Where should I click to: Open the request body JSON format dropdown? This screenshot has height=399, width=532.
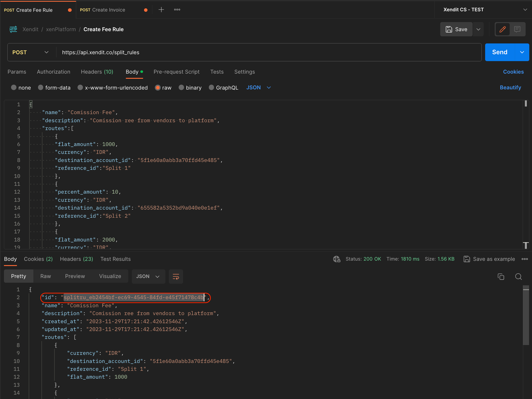259,87
